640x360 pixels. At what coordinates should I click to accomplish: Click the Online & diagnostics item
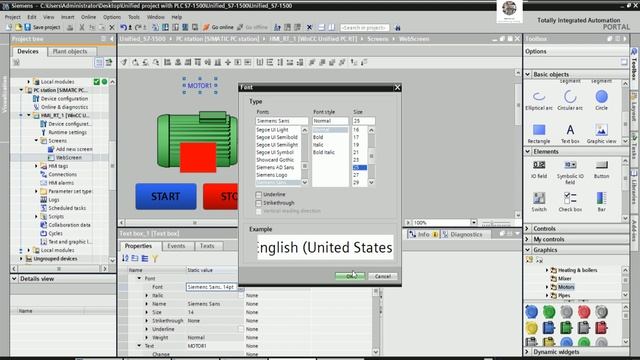(x=64, y=107)
